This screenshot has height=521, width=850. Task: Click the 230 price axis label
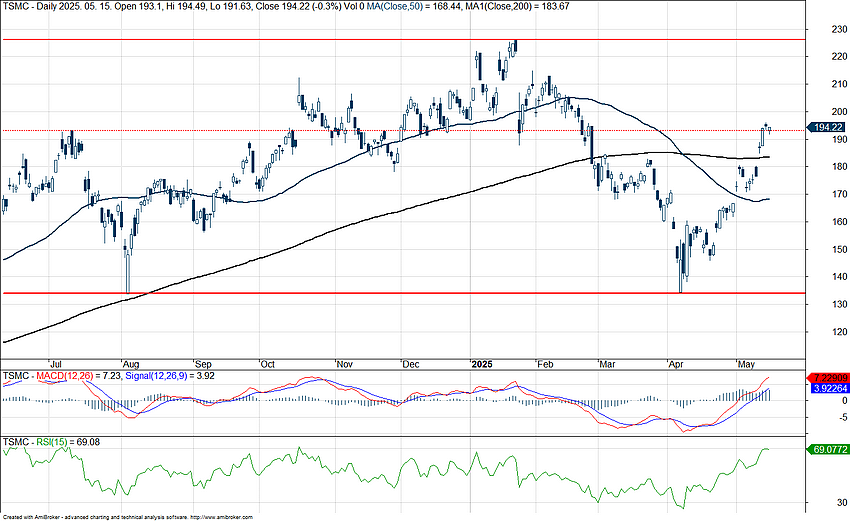(x=840, y=29)
